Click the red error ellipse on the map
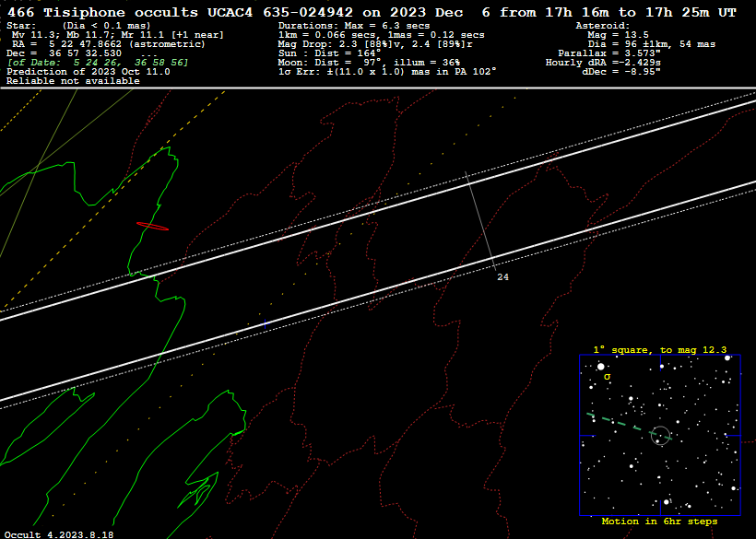This screenshot has width=756, height=539. (x=153, y=226)
